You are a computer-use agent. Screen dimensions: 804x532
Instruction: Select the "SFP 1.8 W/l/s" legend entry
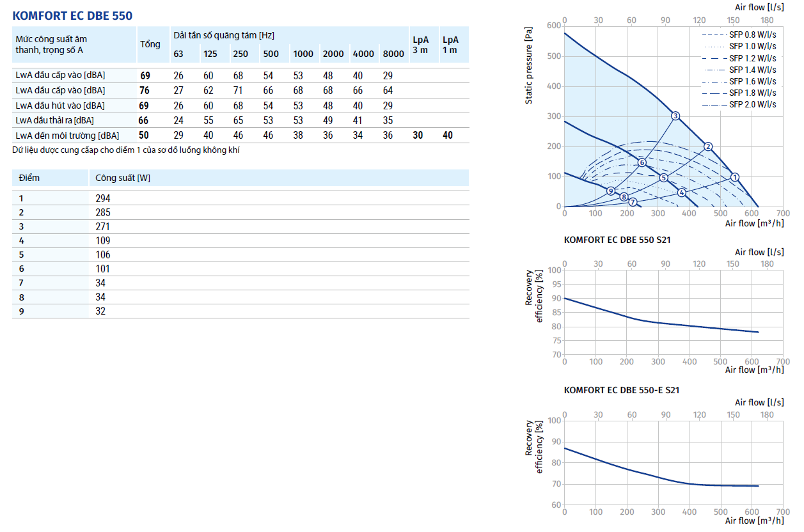(x=739, y=93)
